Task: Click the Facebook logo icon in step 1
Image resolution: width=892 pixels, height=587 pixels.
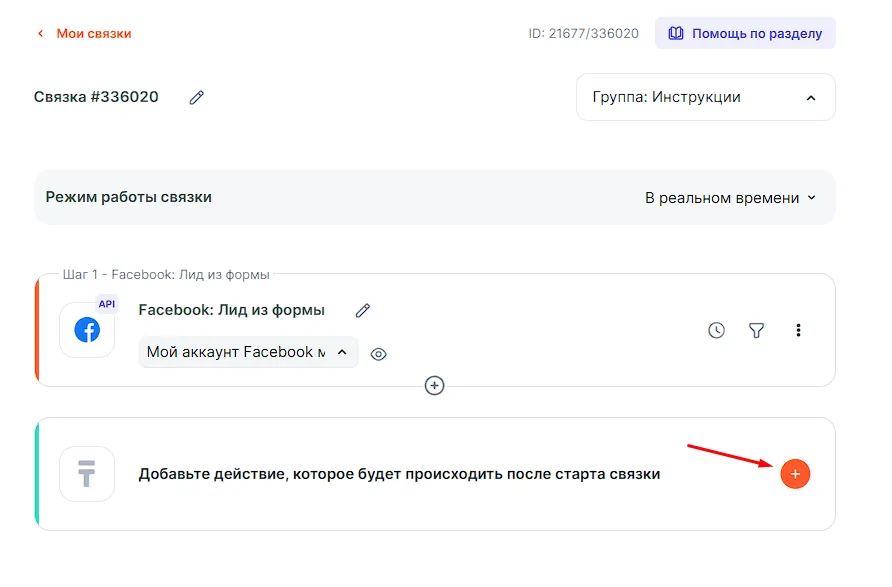Action: tap(87, 330)
